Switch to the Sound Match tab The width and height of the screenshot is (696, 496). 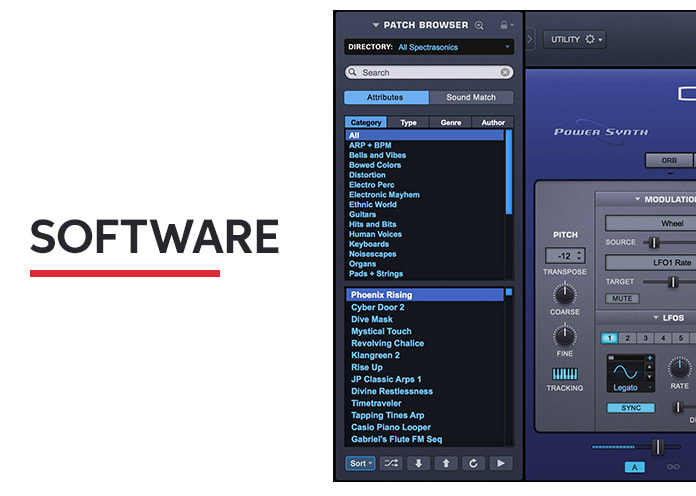coord(471,97)
